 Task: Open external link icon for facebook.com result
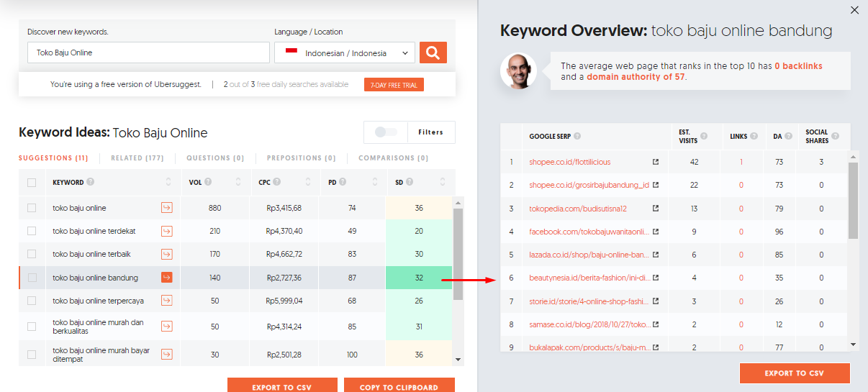[656, 232]
